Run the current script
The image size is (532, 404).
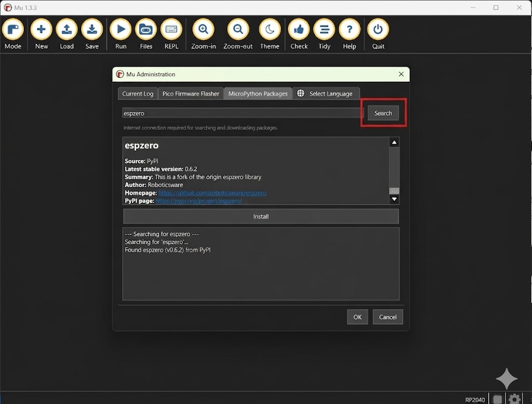point(121,34)
